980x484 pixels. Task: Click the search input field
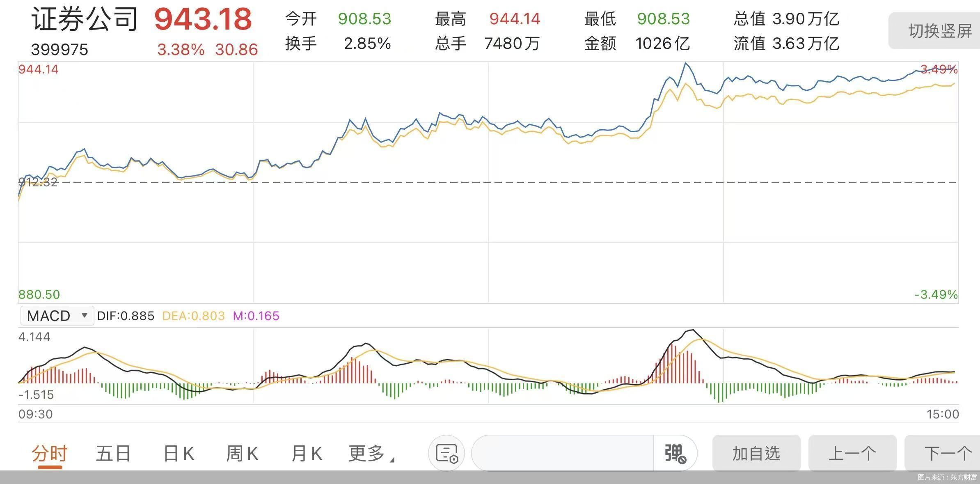pyautogui.click(x=562, y=454)
